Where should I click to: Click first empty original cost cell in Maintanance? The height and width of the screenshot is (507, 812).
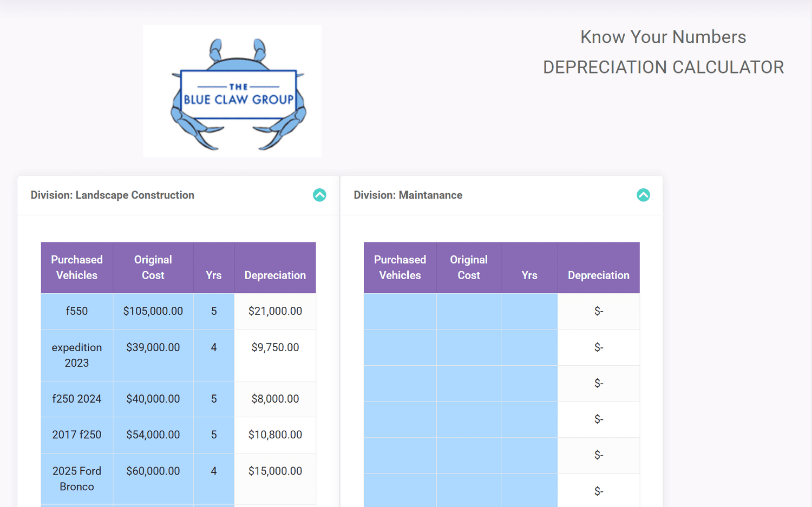[469, 311]
